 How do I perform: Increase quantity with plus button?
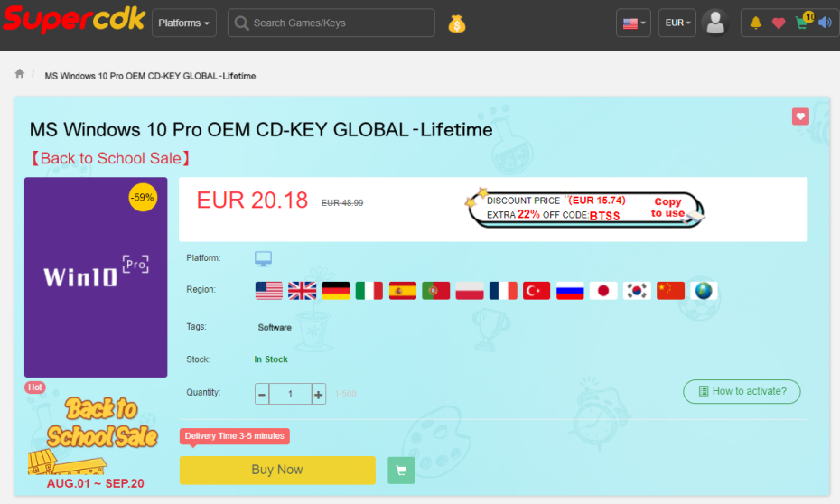coord(318,394)
